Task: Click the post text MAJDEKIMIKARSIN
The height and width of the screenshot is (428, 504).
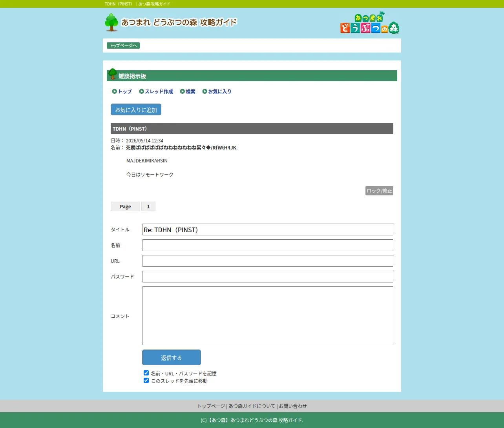Action: pos(147,161)
